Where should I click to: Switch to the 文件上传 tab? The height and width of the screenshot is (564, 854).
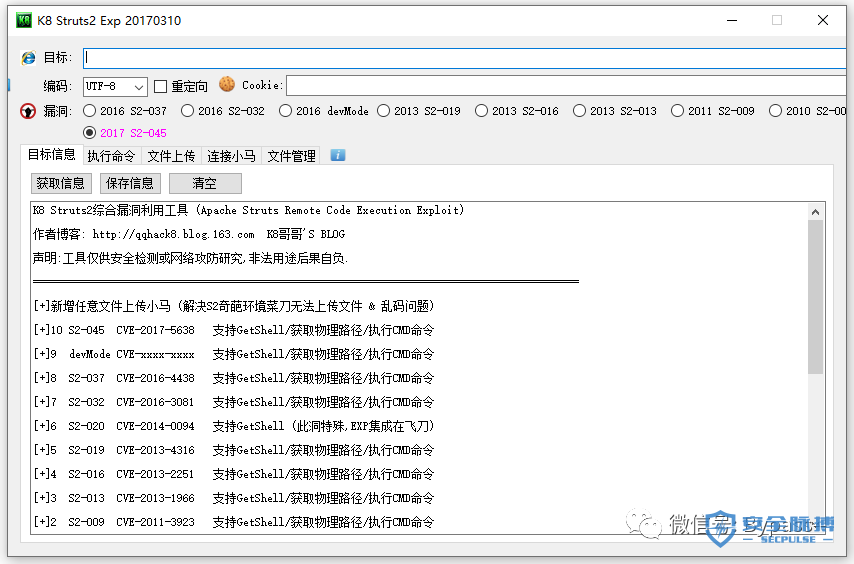click(x=172, y=156)
